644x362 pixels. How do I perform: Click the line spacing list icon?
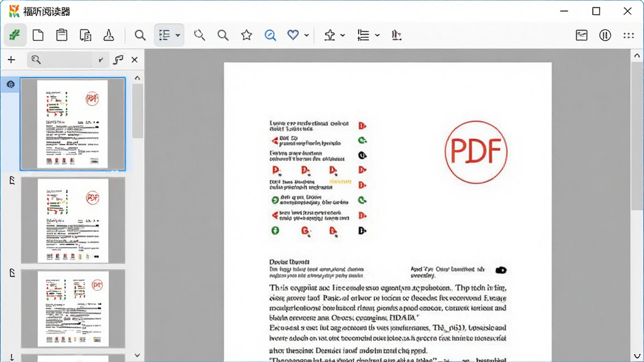coord(363,35)
